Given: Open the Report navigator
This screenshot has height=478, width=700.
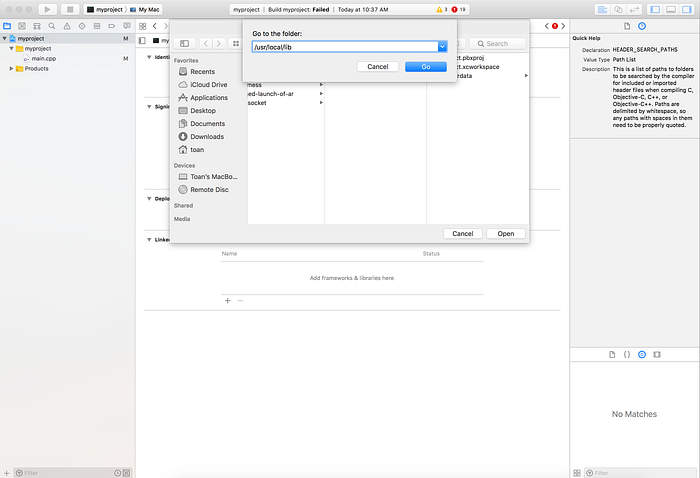Looking at the screenshot, I should click(x=127, y=26).
